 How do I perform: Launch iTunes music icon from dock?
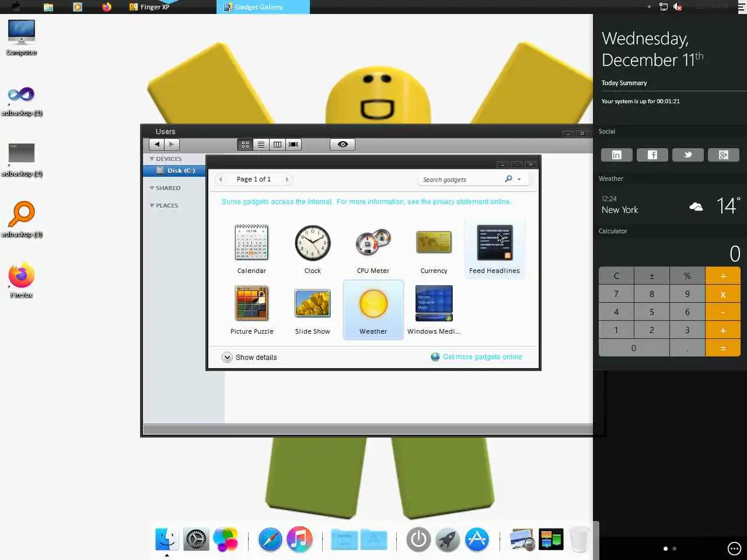point(299,539)
